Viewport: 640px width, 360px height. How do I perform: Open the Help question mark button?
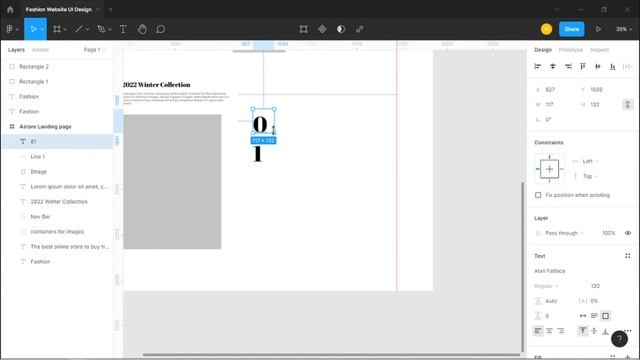pyautogui.click(x=619, y=338)
